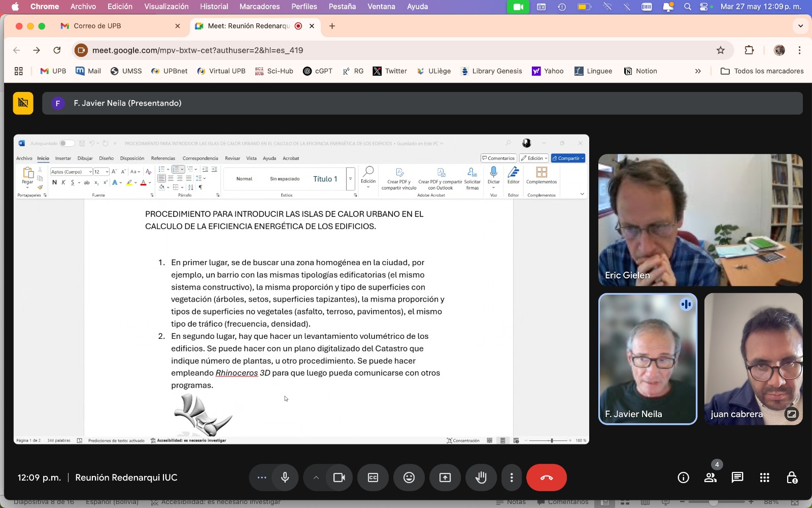Viewport: 812px width, 508px height.
Task: Toggle the microphone on or off
Action: pyautogui.click(x=285, y=478)
